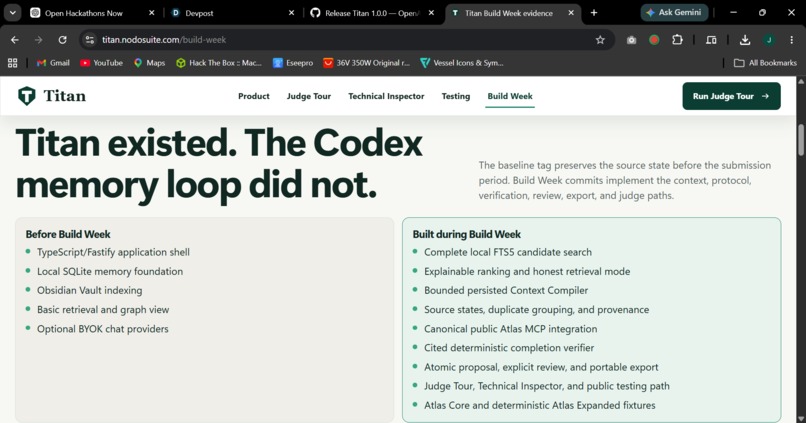This screenshot has width=806, height=423.
Task: Click 'Explainable ranking and honest retrieval mode'
Action: (x=527, y=271)
